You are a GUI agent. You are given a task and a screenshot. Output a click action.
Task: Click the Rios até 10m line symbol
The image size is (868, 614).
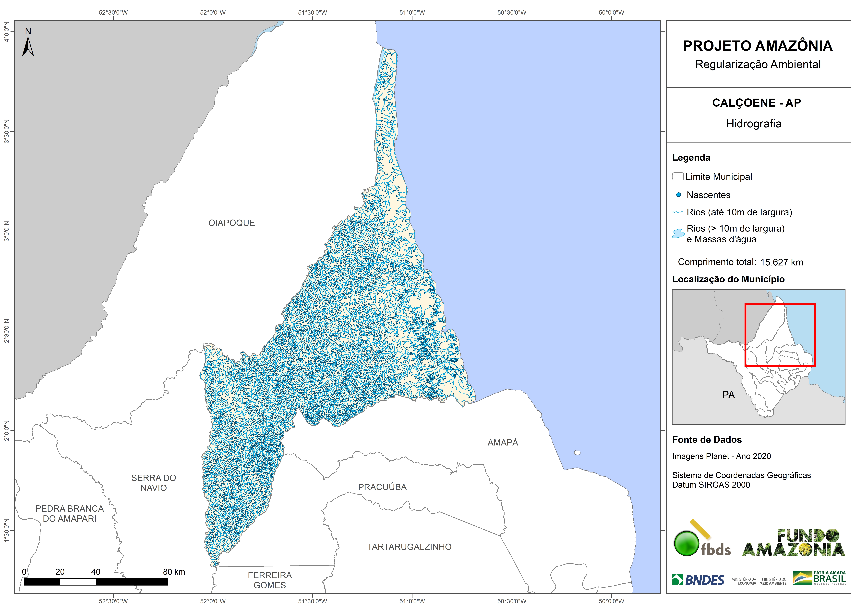[x=679, y=212]
